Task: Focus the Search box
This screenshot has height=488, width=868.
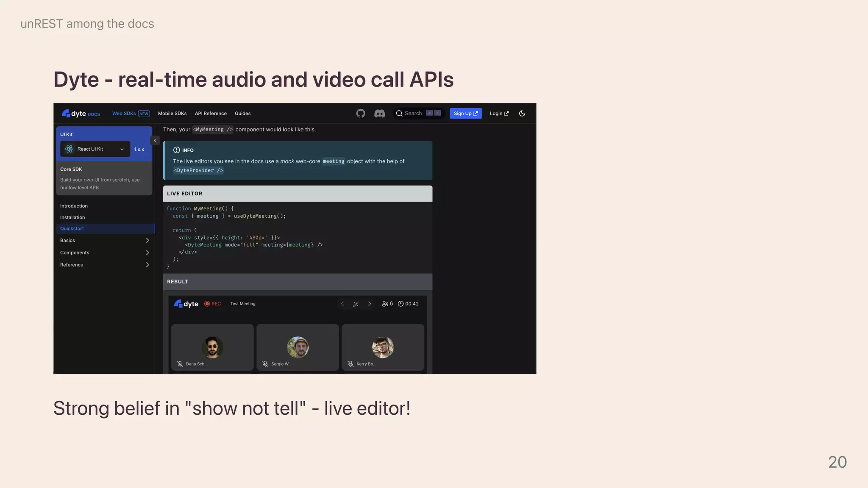Action: point(419,114)
